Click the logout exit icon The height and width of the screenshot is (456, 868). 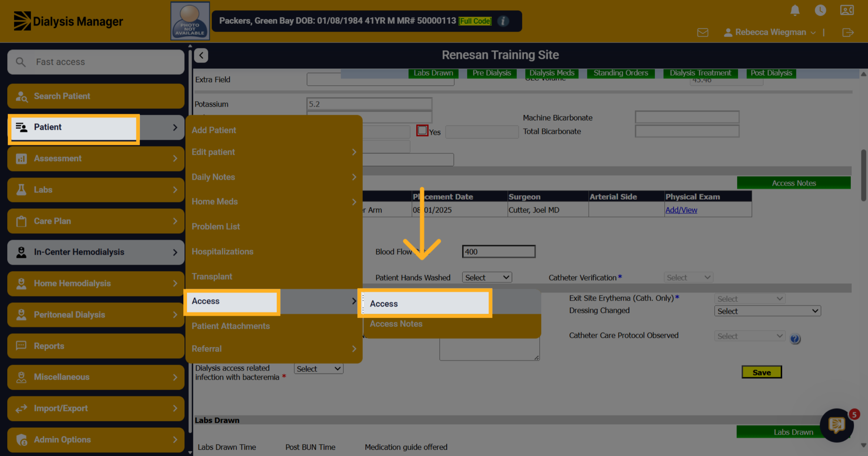tap(848, 33)
